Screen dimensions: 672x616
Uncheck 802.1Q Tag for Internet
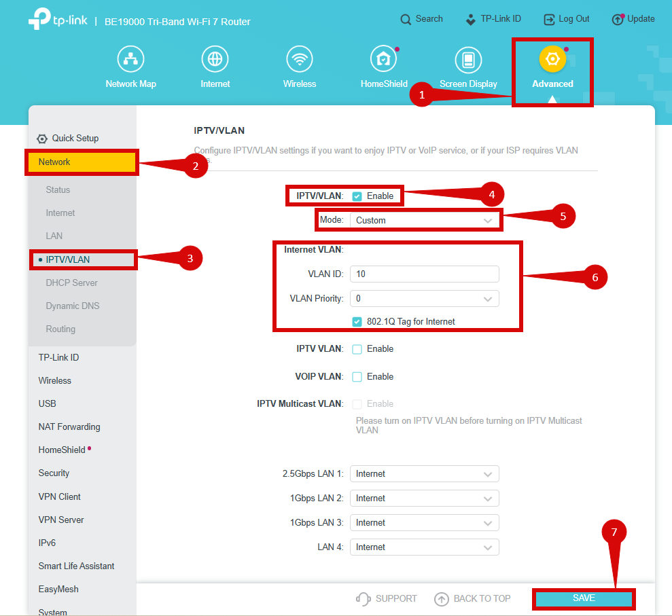tap(357, 322)
